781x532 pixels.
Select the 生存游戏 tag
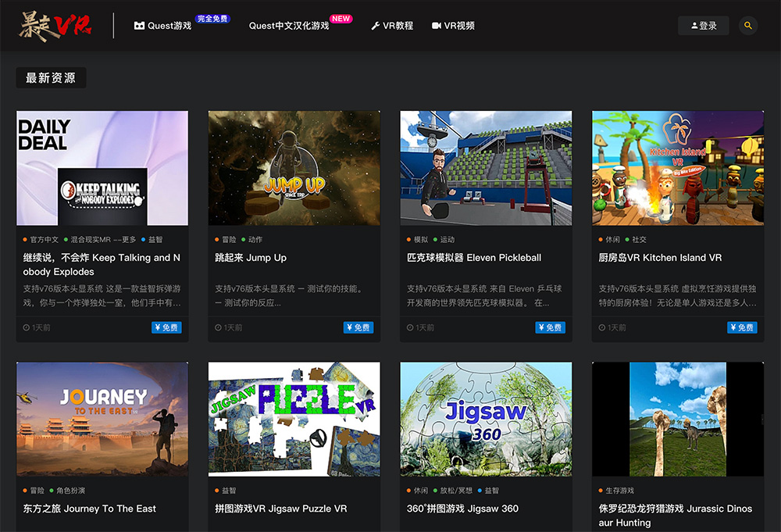616,491
